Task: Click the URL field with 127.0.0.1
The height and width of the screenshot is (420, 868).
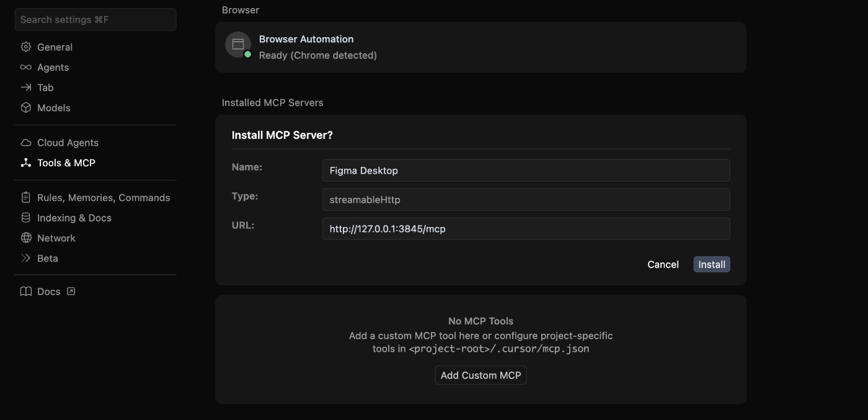Action: [526, 228]
